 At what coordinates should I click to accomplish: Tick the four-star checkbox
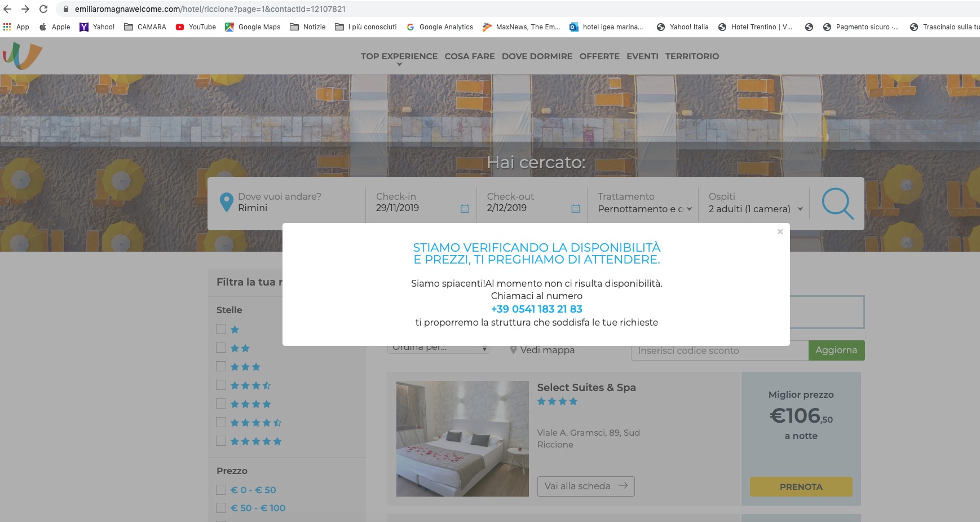(221, 403)
